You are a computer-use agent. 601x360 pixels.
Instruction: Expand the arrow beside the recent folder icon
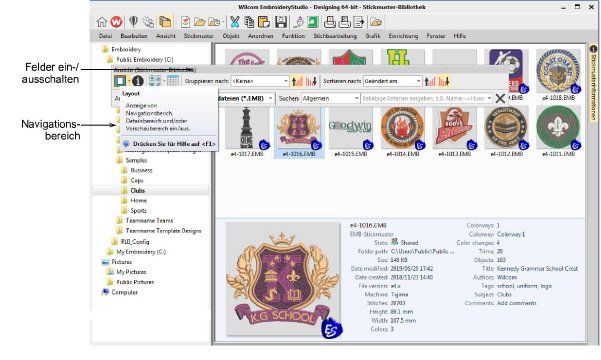pos(223,22)
